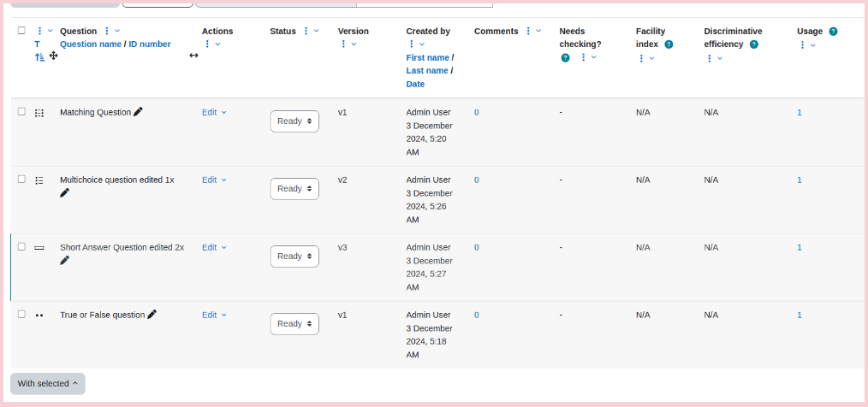The height and width of the screenshot is (407, 868).
Task: Sort by Date link in Created by
Action: (415, 84)
